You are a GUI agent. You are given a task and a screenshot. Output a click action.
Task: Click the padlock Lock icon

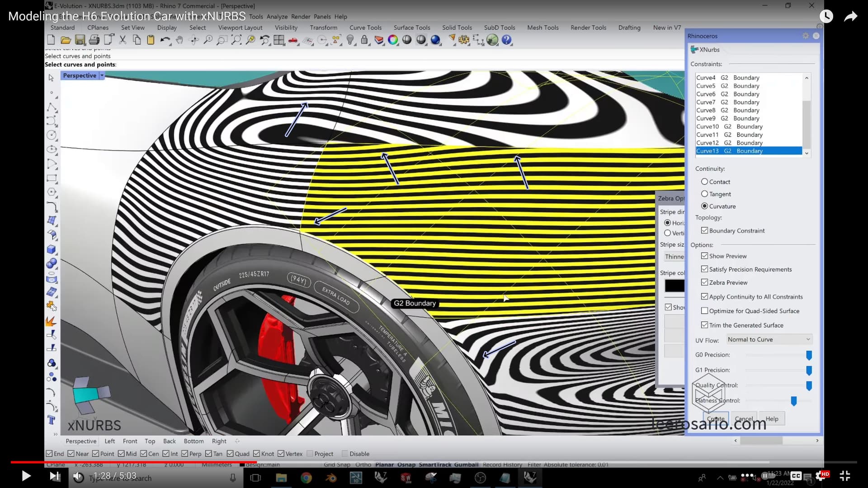364,40
